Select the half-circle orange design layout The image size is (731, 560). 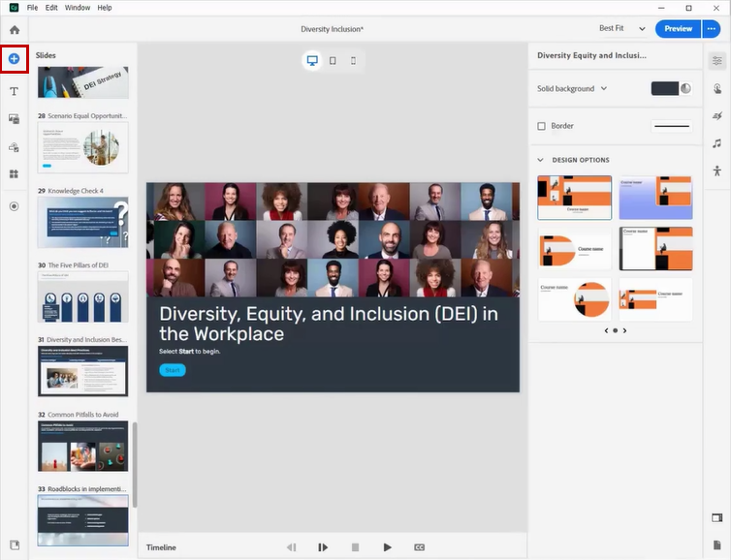point(574,249)
